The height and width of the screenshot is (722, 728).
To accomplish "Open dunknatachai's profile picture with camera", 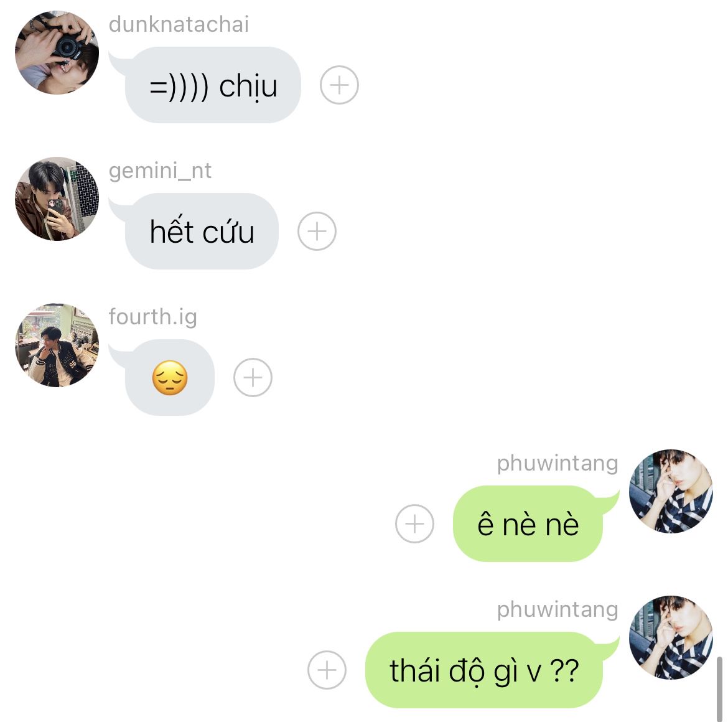I will [57, 52].
